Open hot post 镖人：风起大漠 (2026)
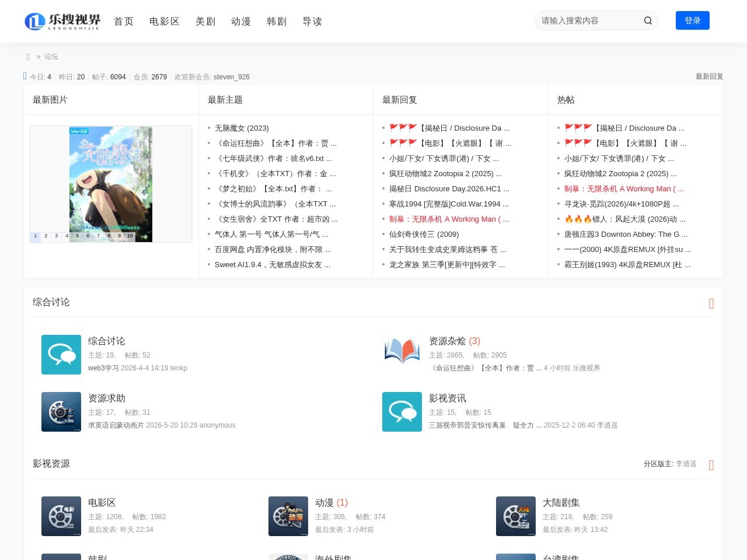The image size is (747, 560). [x=625, y=219]
